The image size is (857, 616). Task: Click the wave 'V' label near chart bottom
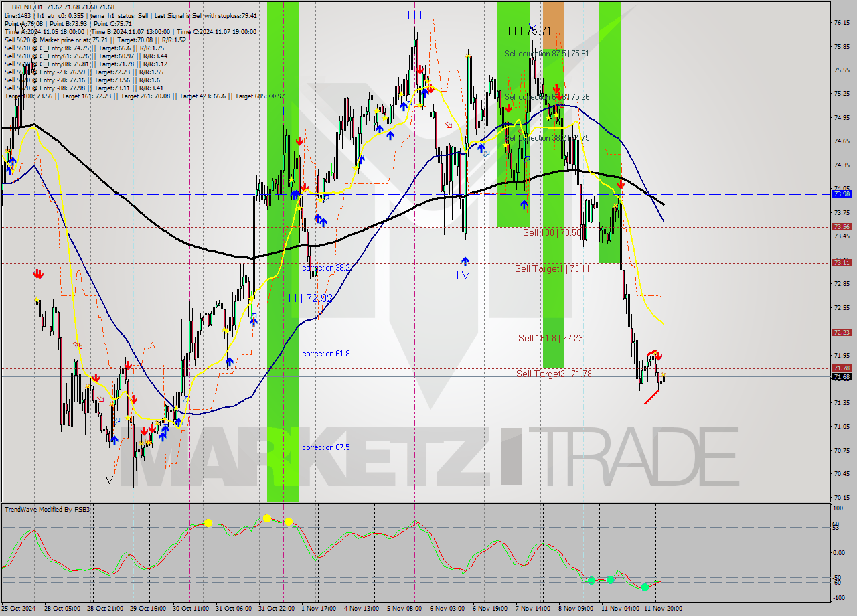109,479
